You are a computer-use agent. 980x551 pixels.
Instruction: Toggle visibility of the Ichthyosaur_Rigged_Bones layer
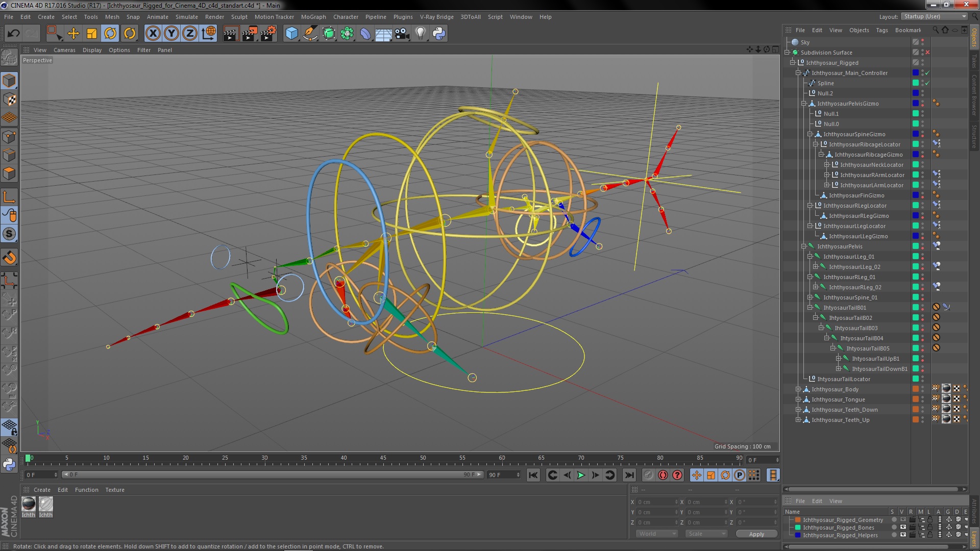pyautogui.click(x=902, y=528)
